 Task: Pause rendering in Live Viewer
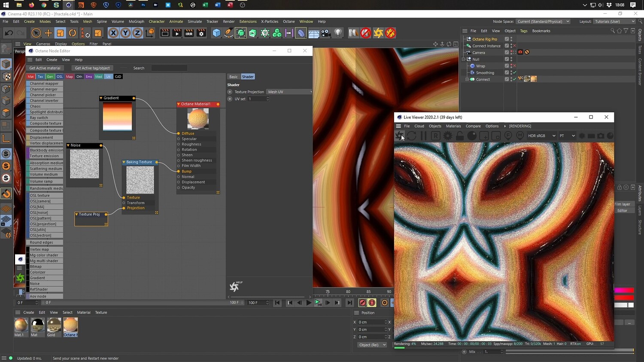point(424,136)
